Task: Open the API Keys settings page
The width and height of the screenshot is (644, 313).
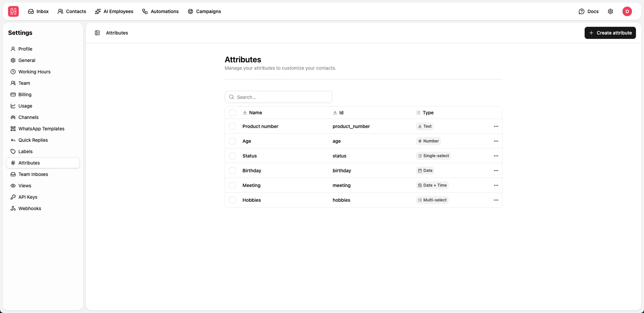Action: [28, 197]
